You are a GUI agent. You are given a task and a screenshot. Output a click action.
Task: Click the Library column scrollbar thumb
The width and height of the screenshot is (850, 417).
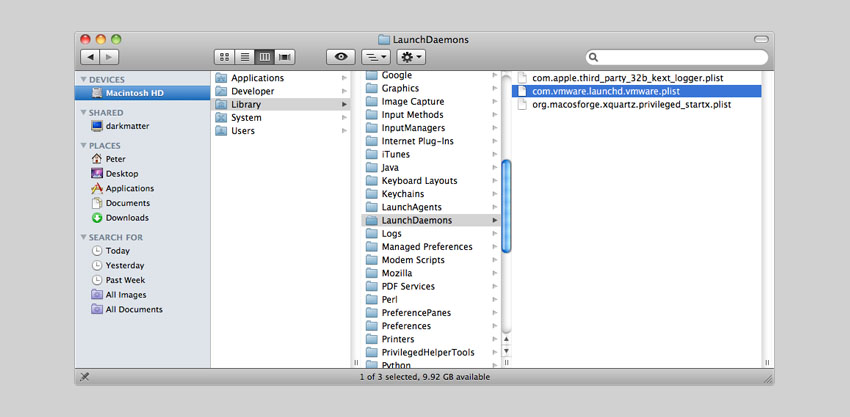506,206
